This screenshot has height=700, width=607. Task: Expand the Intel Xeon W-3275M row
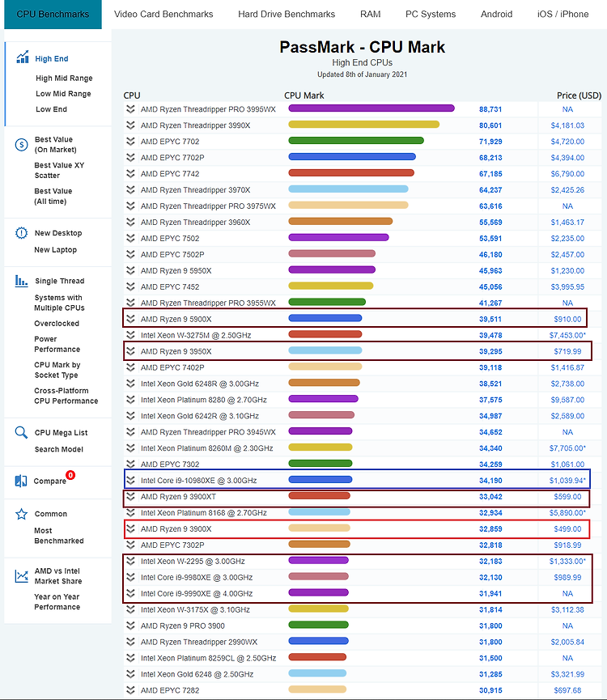point(130,335)
